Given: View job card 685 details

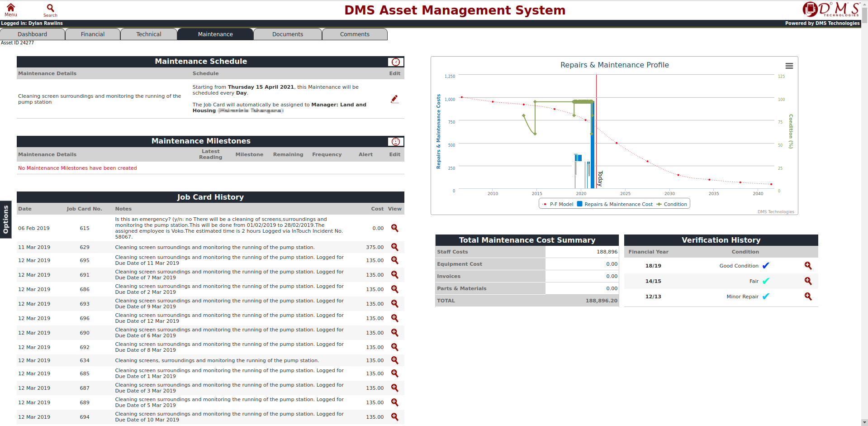Looking at the screenshot, I should pyautogui.click(x=395, y=373).
